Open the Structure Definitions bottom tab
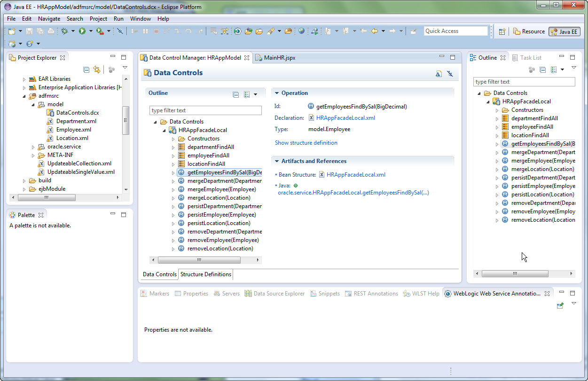Image resolution: width=588 pixels, height=381 pixels. [206, 274]
